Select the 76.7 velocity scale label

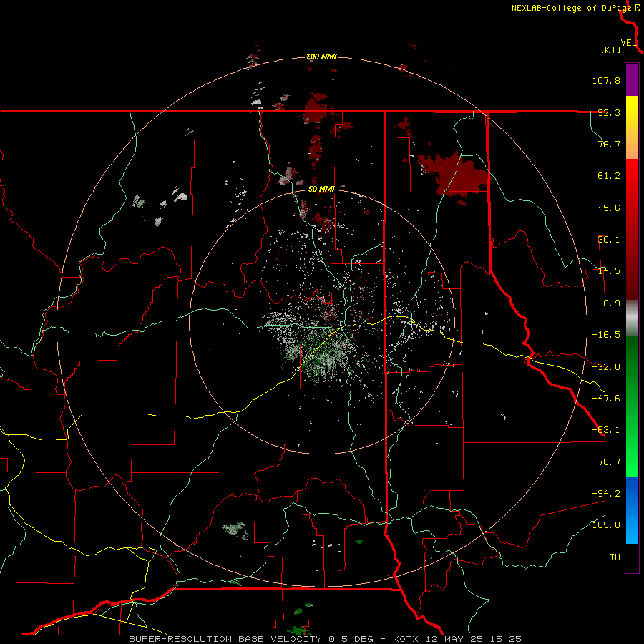tap(609, 144)
